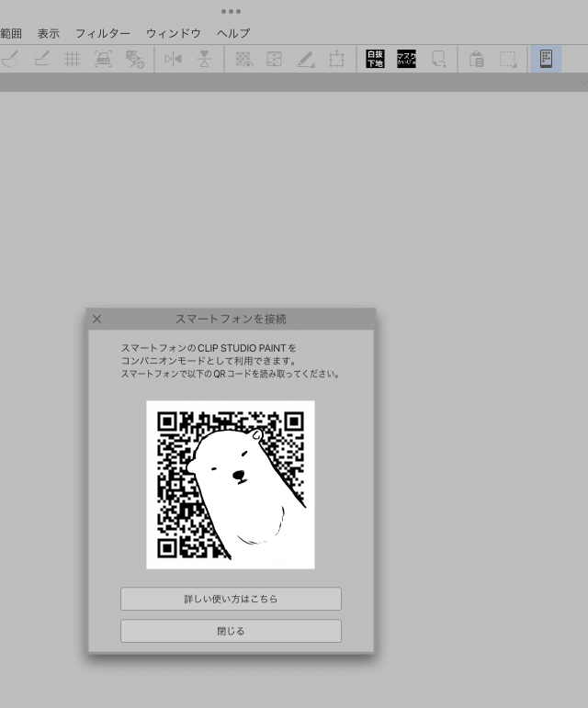Click the 閉じる button

coord(231,631)
